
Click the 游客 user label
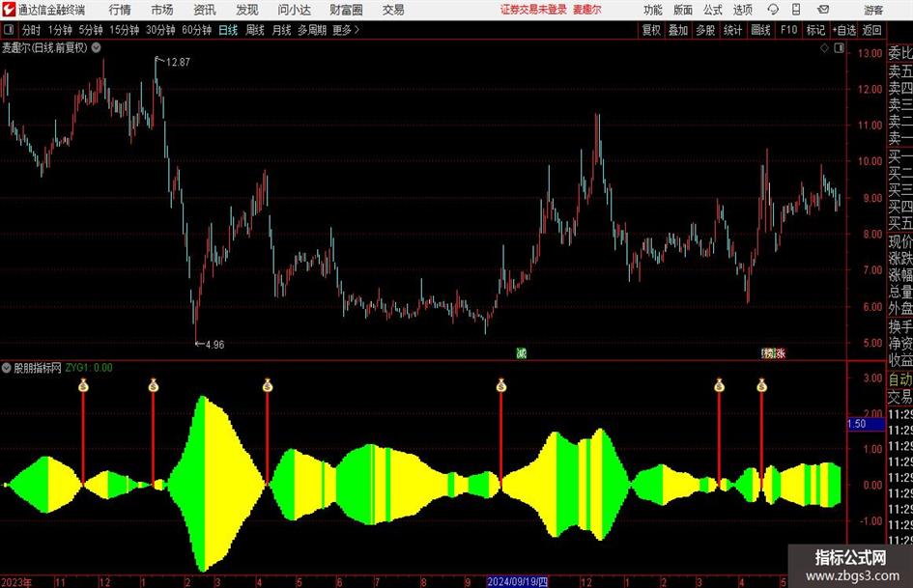coord(873,10)
